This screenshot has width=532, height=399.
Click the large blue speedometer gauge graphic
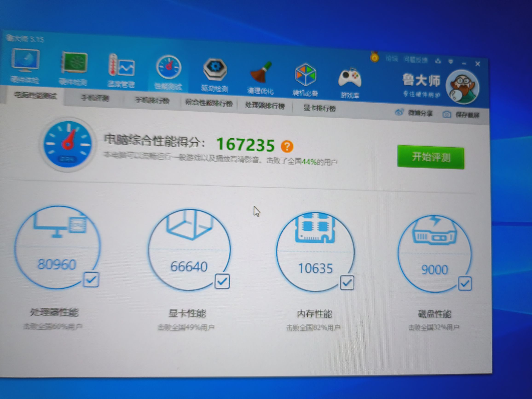pos(68,144)
